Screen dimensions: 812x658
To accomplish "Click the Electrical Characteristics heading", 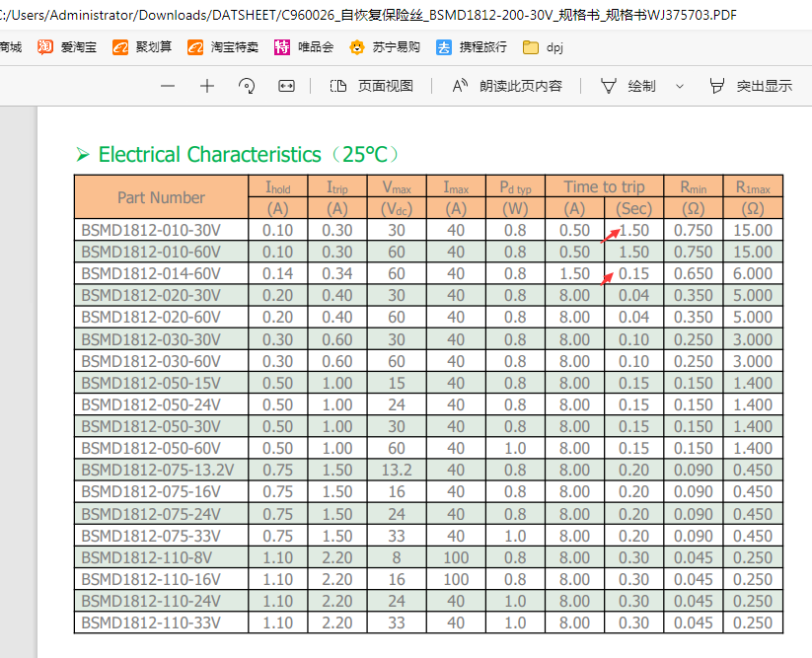I will pos(238,154).
